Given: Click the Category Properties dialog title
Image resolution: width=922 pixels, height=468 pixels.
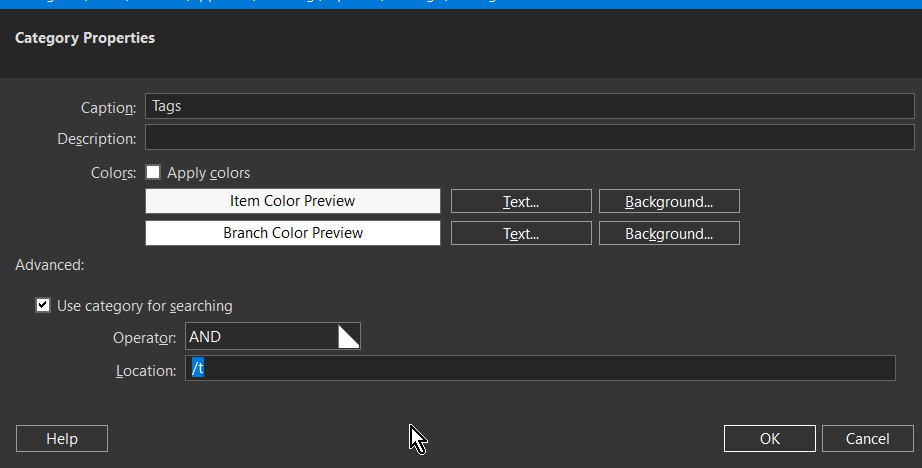Looking at the screenshot, I should (x=85, y=39).
